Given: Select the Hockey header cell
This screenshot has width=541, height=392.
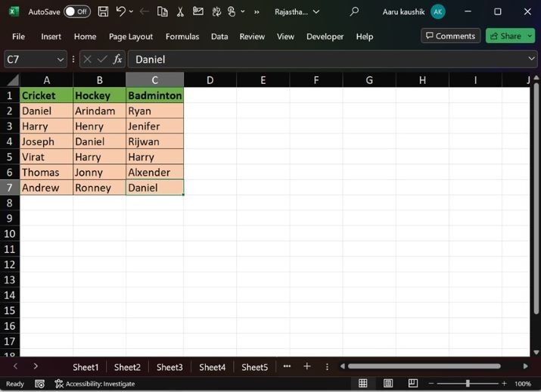Looking at the screenshot, I should (99, 95).
